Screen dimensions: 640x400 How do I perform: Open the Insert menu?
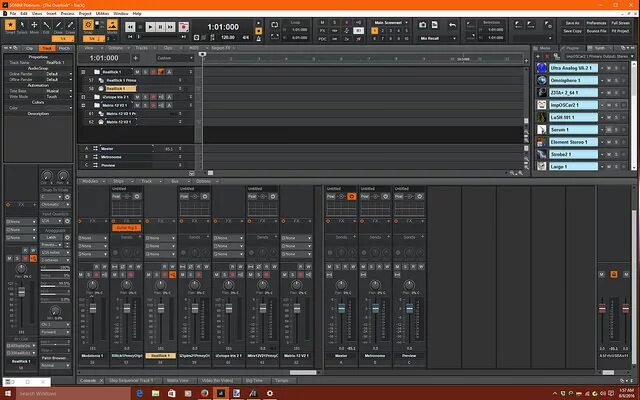coord(51,13)
